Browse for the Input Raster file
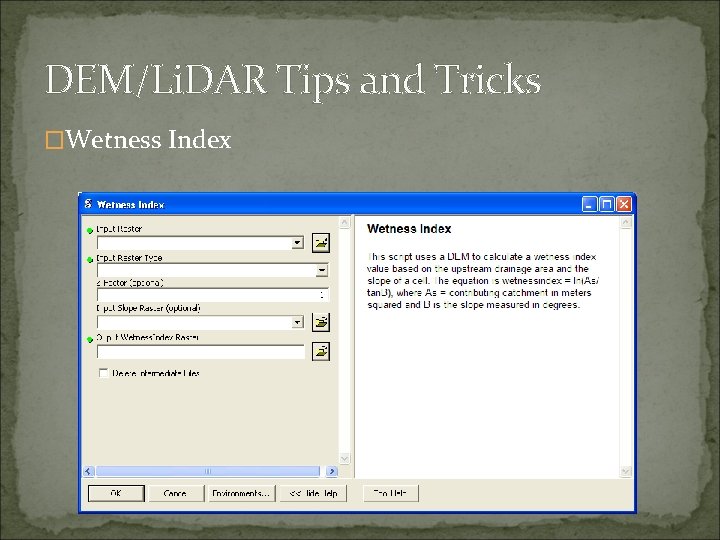Image resolution: width=720 pixels, height=540 pixels. click(321, 243)
